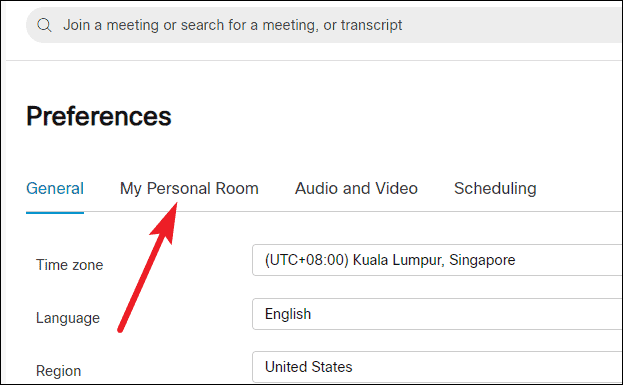Image resolution: width=623 pixels, height=385 pixels.
Task: Select the General preferences tab
Action: coord(55,188)
